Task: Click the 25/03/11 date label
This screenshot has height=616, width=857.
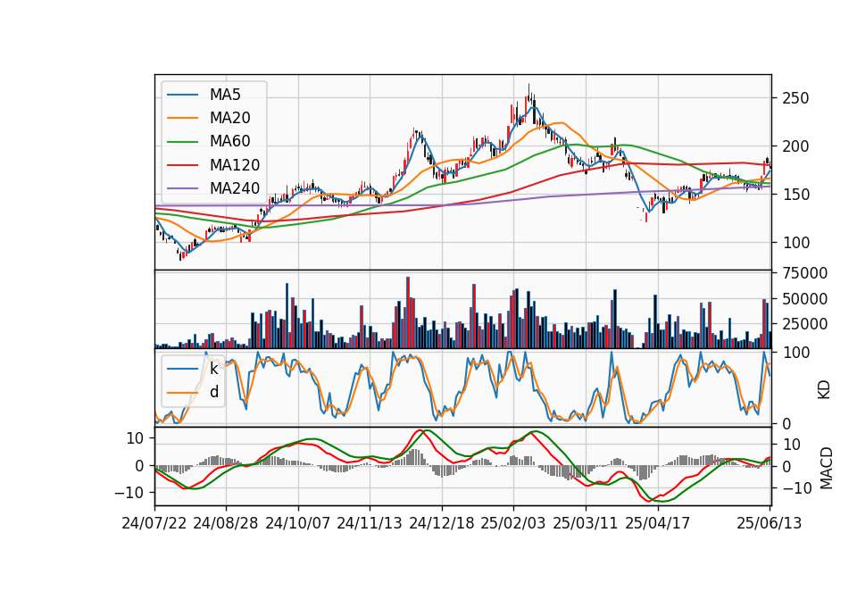Action: coord(586,523)
